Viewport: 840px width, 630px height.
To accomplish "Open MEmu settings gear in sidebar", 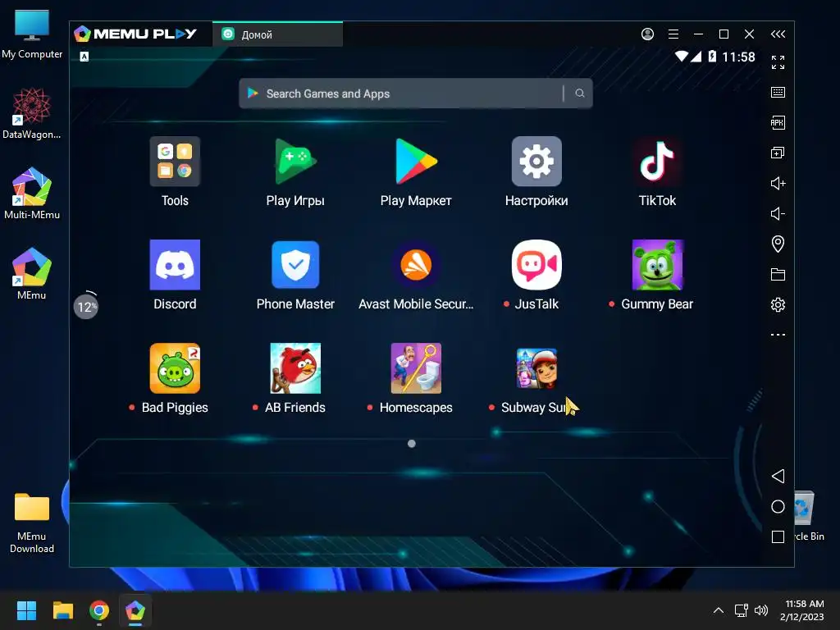I will click(x=778, y=305).
